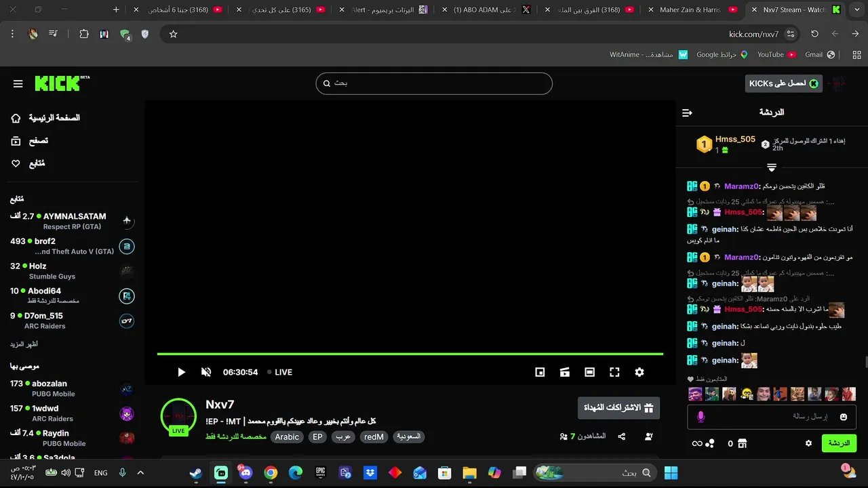This screenshot has width=868, height=488.
Task: Open Following in sidebar
Action: click(28, 163)
